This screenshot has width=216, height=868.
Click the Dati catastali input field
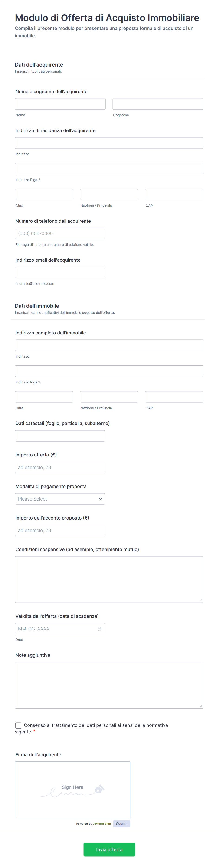[60, 436]
